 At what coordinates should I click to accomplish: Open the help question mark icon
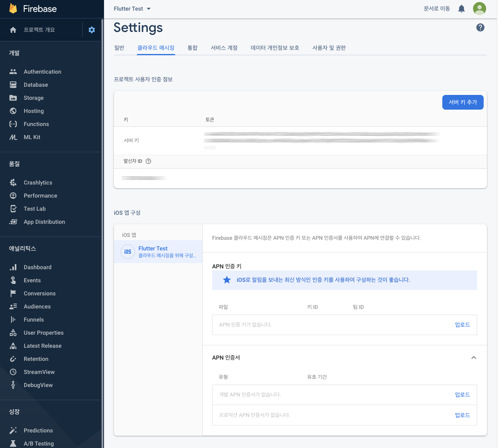pos(480,27)
